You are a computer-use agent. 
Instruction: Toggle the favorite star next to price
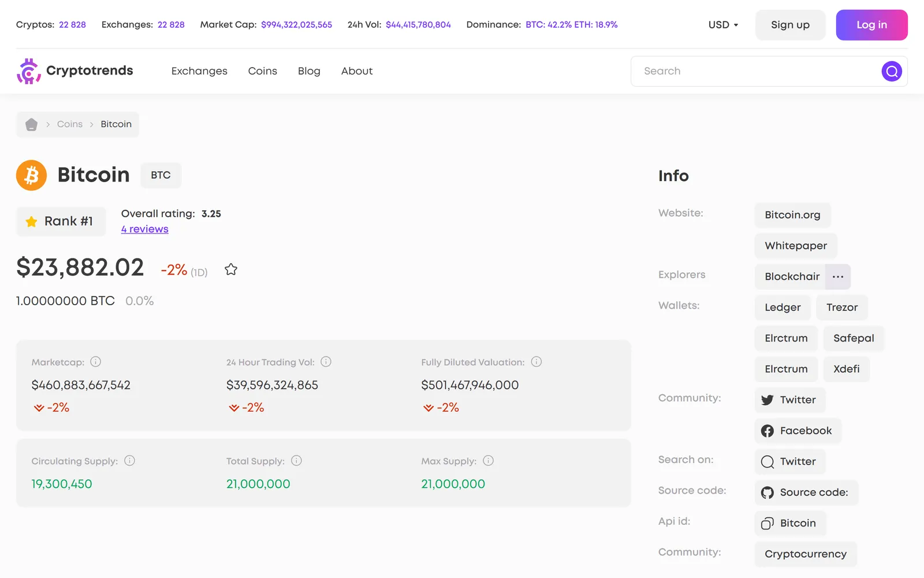coord(231,269)
